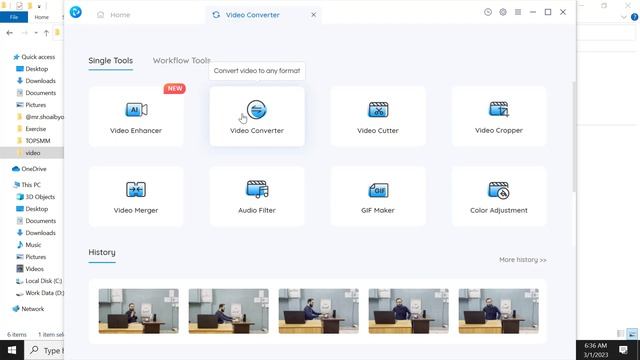Viewport: 640px width, 360px height.
Task: Open Home ribbon tab in File Explorer
Action: point(41,17)
